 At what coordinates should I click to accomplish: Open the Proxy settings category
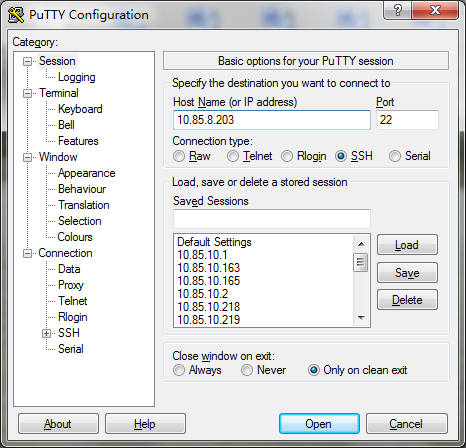(70, 285)
